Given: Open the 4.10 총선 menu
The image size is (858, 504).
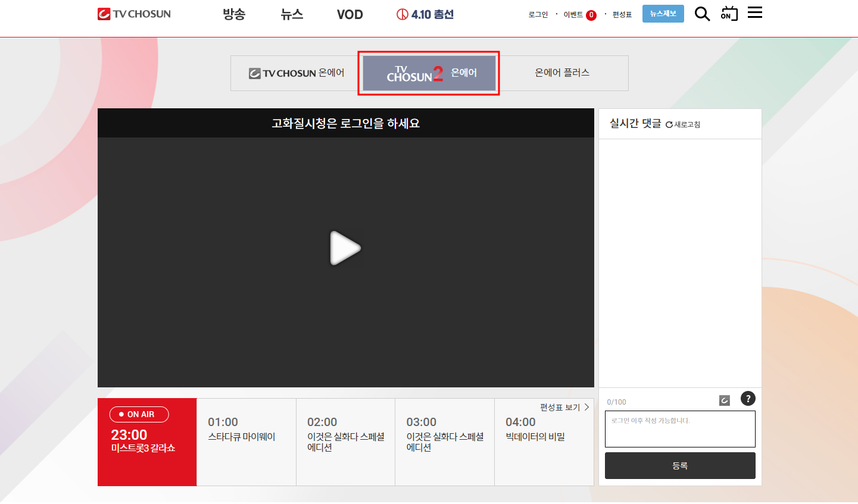Looking at the screenshot, I should [425, 14].
